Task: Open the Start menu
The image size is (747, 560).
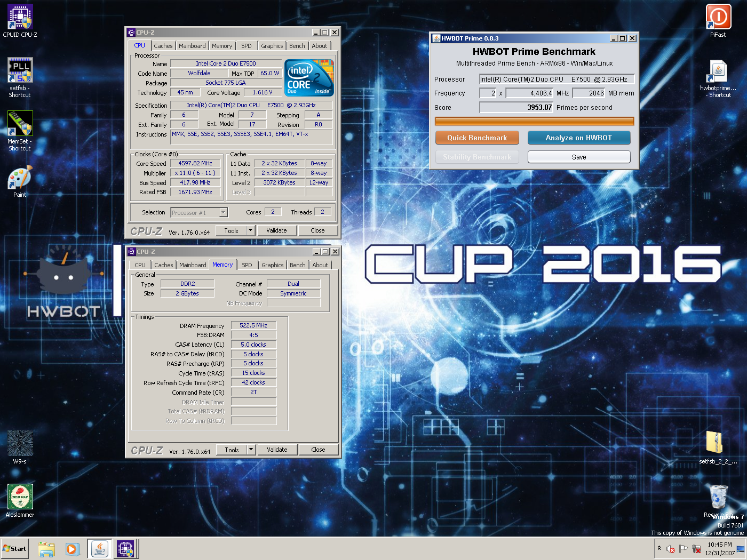Action: point(15,549)
